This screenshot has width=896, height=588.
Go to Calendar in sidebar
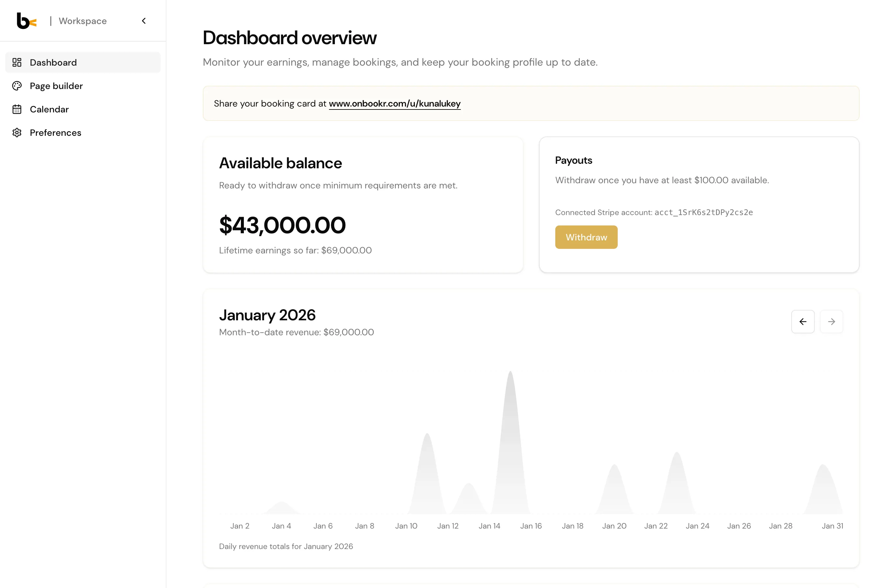[49, 109]
